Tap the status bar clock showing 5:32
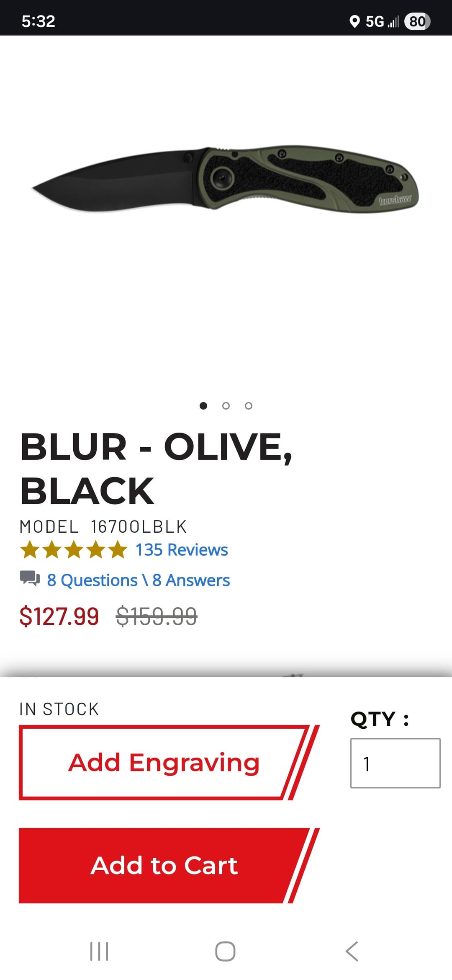This screenshot has height=980, width=452. click(x=39, y=21)
